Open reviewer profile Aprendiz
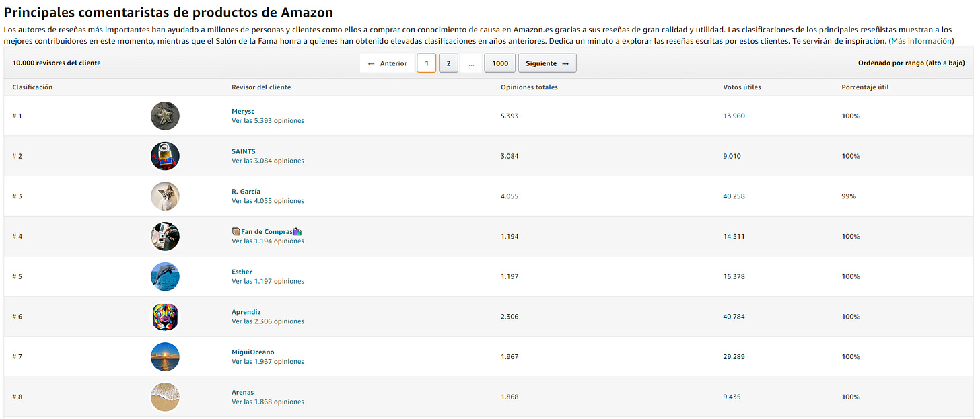Viewport: 980px width, 419px height. (x=246, y=312)
